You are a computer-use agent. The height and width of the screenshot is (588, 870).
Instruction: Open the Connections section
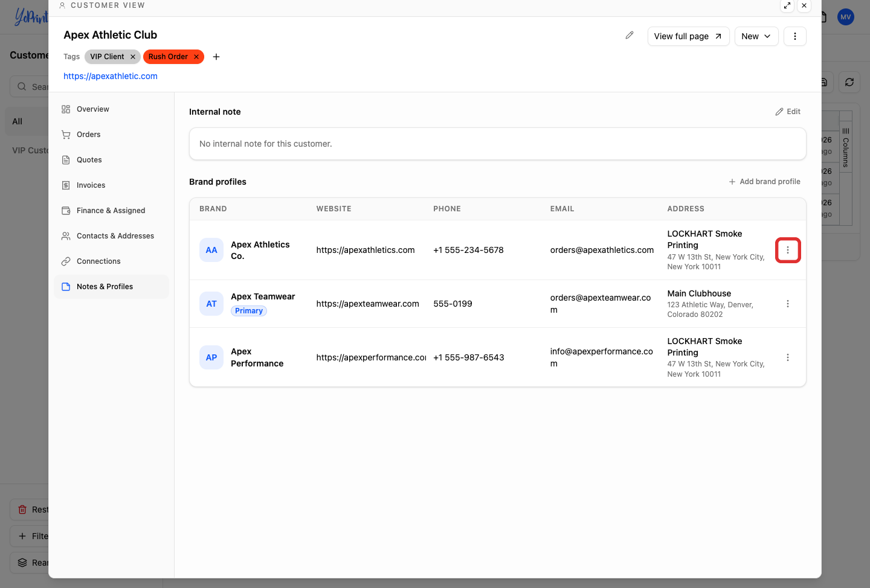[111, 261]
